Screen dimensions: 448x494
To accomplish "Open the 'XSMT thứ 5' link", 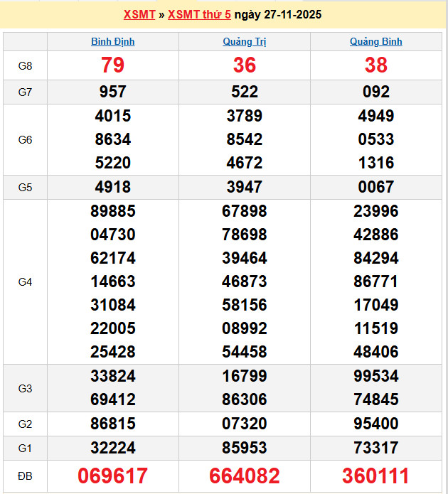I will [x=203, y=14].
